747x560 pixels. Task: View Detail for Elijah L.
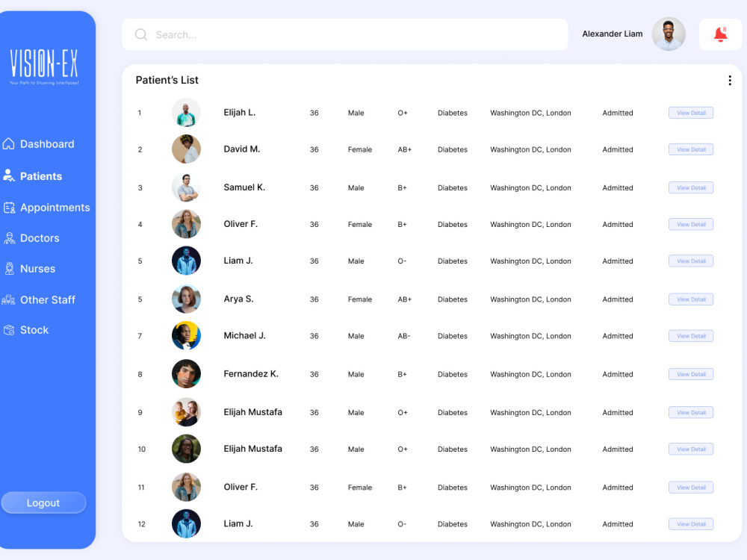(x=691, y=113)
